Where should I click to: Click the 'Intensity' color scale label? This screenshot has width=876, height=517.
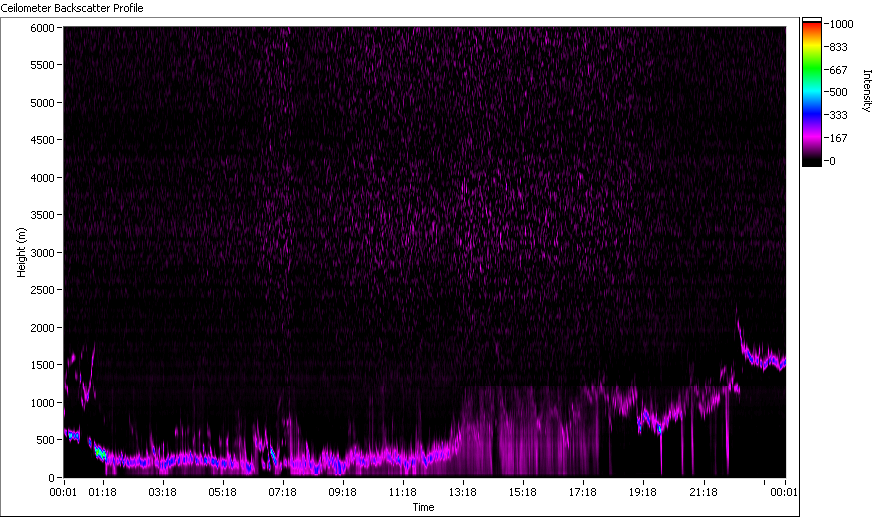click(867, 91)
